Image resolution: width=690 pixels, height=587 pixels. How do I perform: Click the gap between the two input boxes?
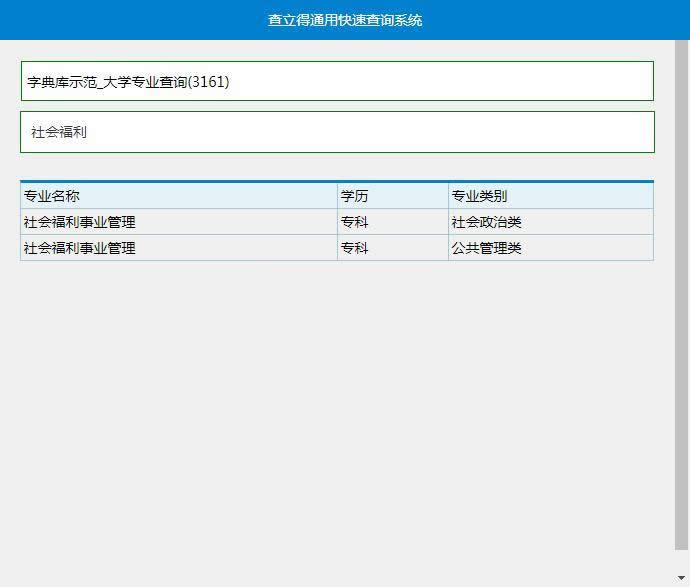337,106
